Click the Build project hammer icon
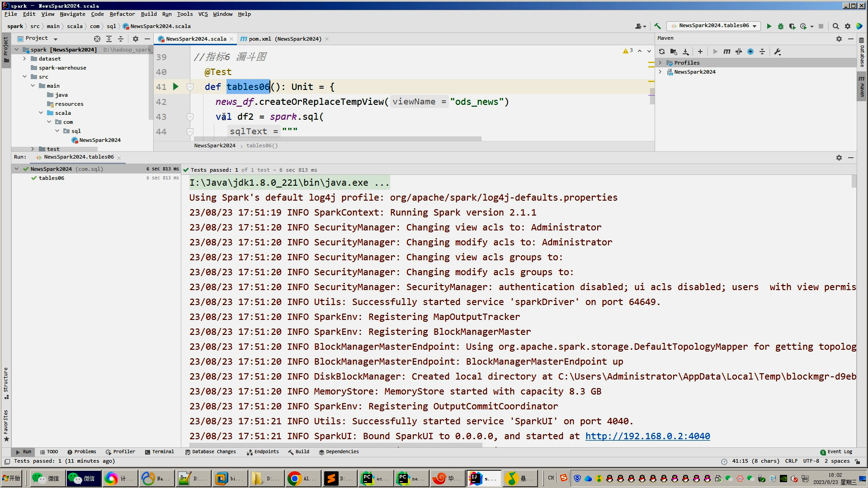Image resolution: width=868 pixels, height=488 pixels. click(658, 26)
